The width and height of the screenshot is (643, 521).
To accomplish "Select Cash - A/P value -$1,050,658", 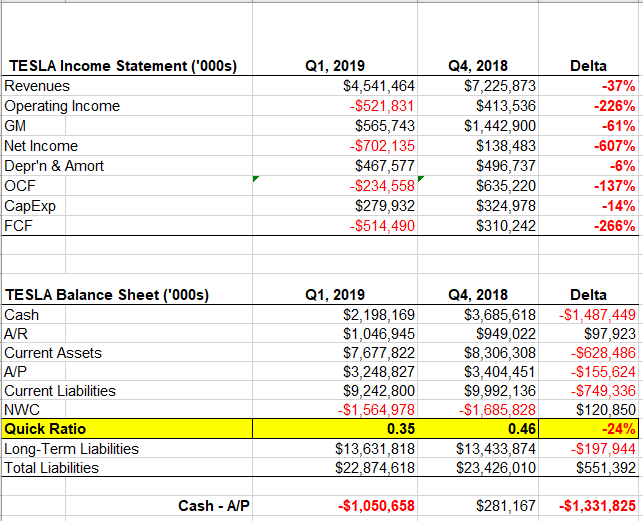I will (376, 506).
